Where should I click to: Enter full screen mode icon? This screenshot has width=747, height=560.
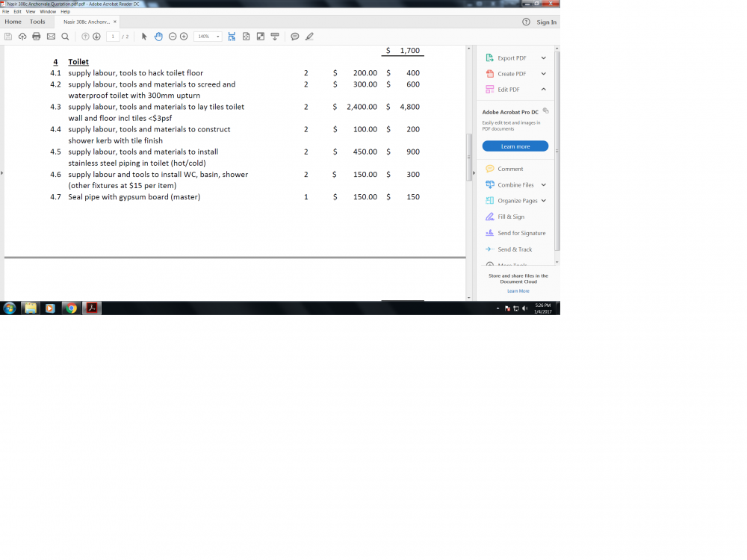click(x=261, y=37)
